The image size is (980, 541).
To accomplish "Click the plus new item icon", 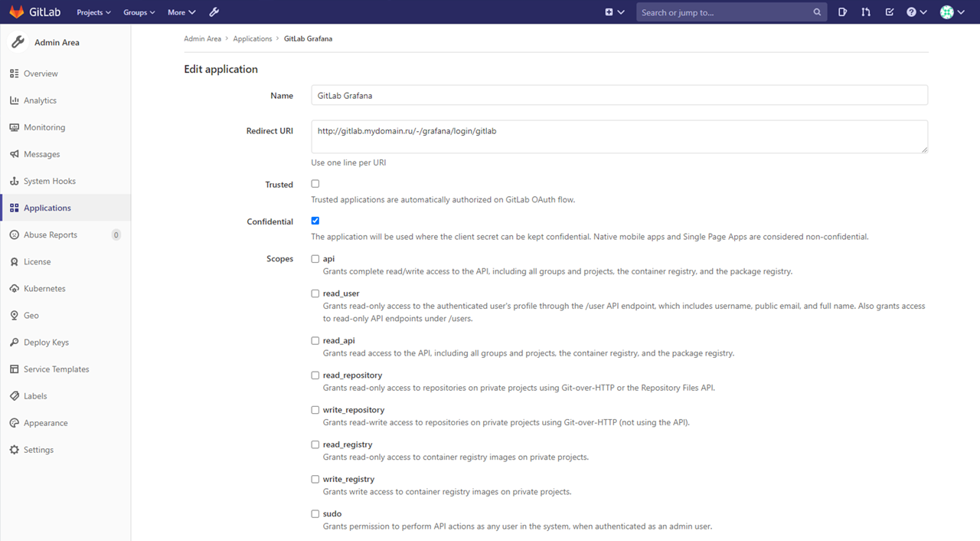I will [x=609, y=12].
